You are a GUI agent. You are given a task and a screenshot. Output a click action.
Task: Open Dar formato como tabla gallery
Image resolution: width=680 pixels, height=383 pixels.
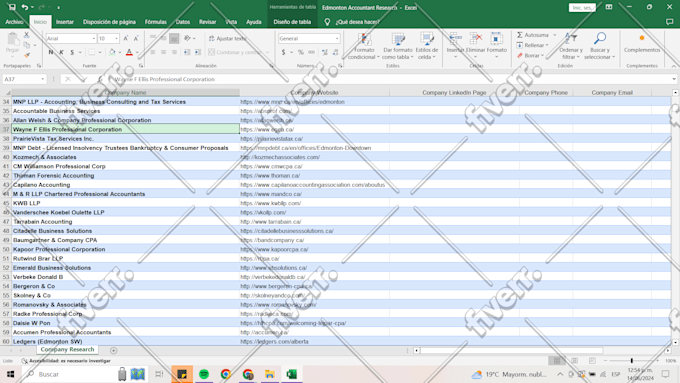click(398, 46)
